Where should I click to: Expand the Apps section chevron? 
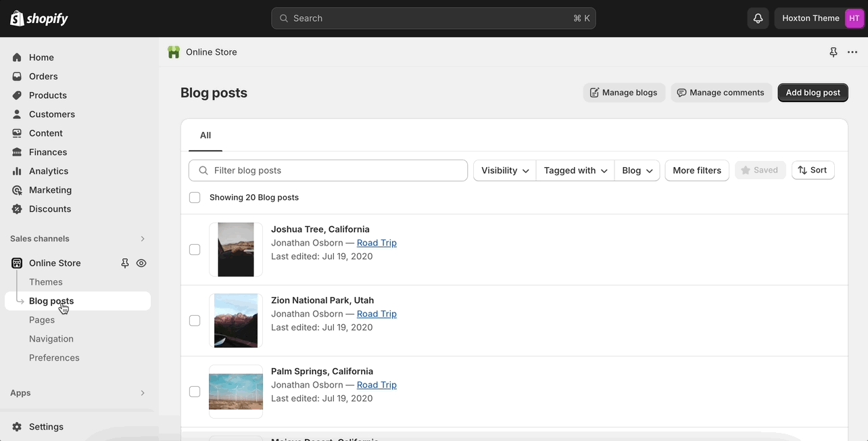pos(143,393)
